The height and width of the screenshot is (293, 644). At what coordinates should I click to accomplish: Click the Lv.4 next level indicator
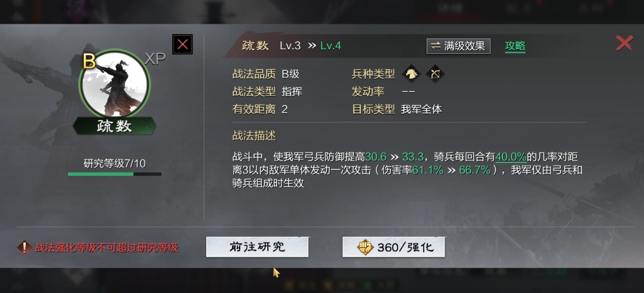tap(331, 46)
